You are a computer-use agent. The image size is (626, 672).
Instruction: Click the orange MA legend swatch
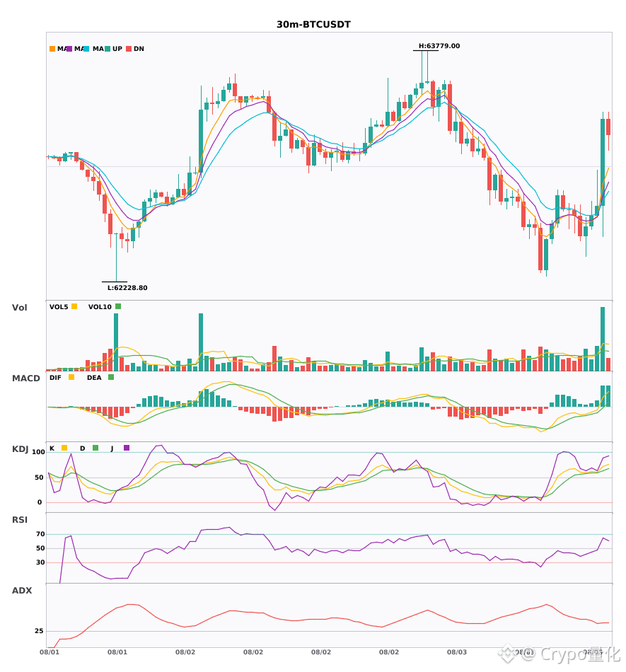tap(52, 49)
